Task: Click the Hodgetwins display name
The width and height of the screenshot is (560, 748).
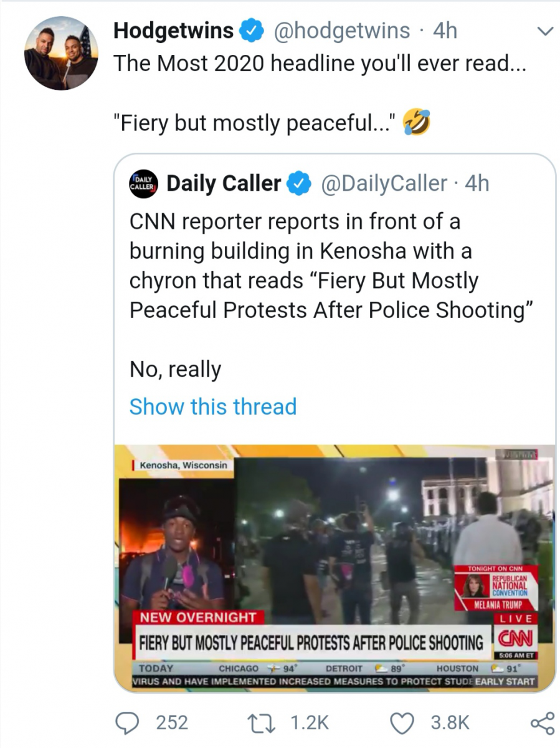Action: click(x=174, y=31)
